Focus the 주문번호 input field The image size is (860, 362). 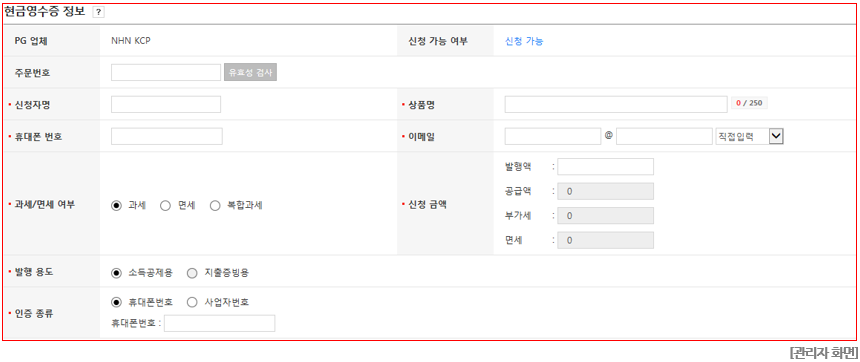(166, 72)
